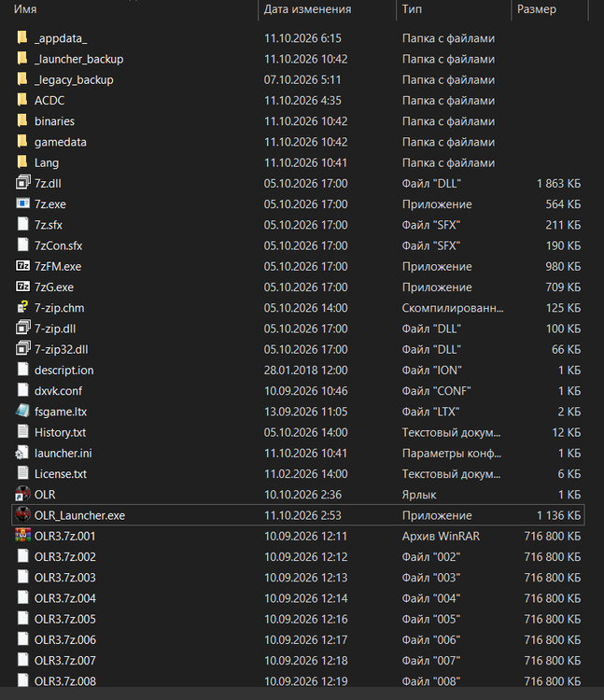The height and width of the screenshot is (700, 604).
Task: Select the _appdata_ folder icon
Action: (22, 38)
